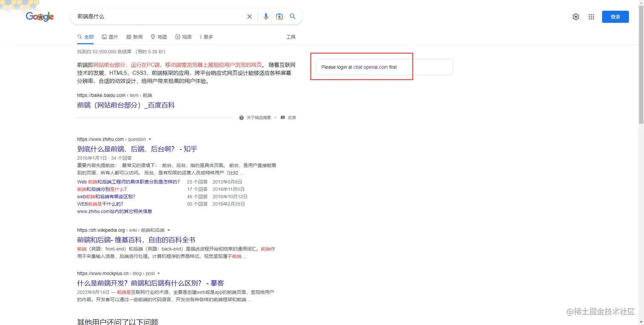Viewport: 644px width, 325px height.
Task: Open web前端和后端有哪些区别? link
Action: 106,197
